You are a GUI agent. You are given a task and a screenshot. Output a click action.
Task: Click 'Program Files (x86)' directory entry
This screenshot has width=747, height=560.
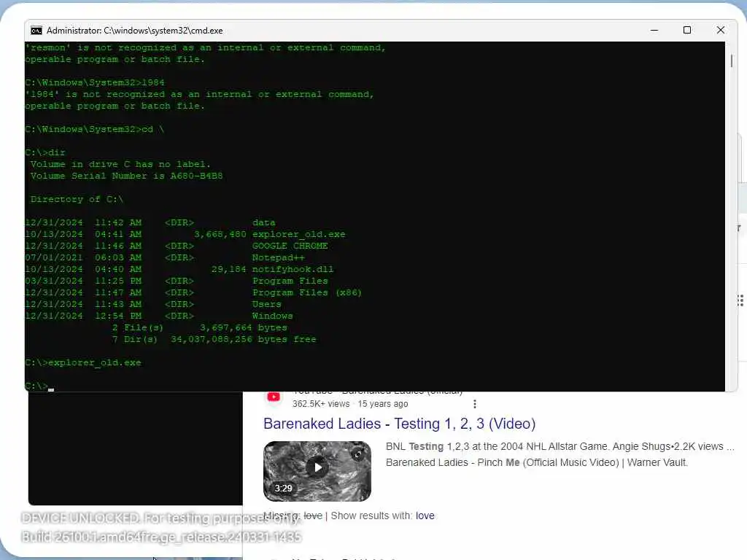point(307,293)
